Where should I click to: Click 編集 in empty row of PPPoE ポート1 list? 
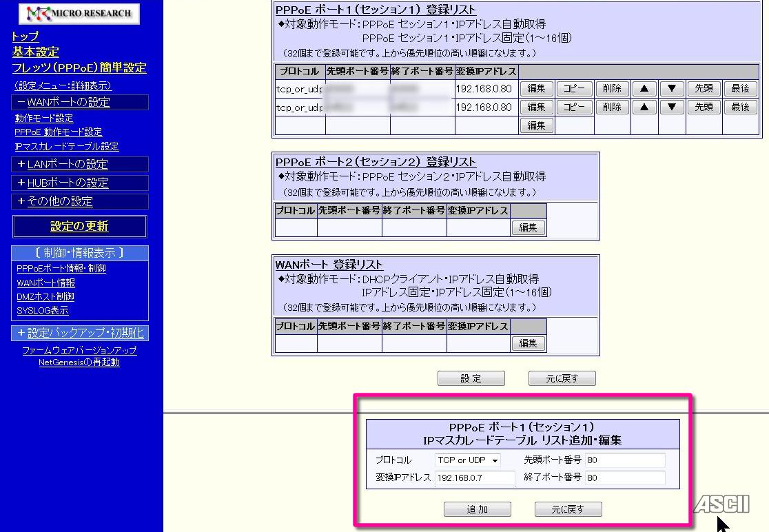[537, 125]
